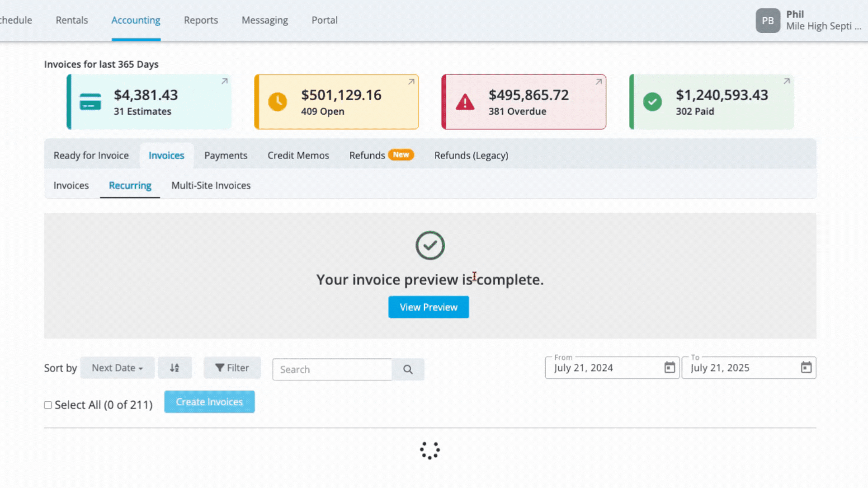868x488 pixels.
Task: Open Estimates card expand arrow
Action: point(224,81)
